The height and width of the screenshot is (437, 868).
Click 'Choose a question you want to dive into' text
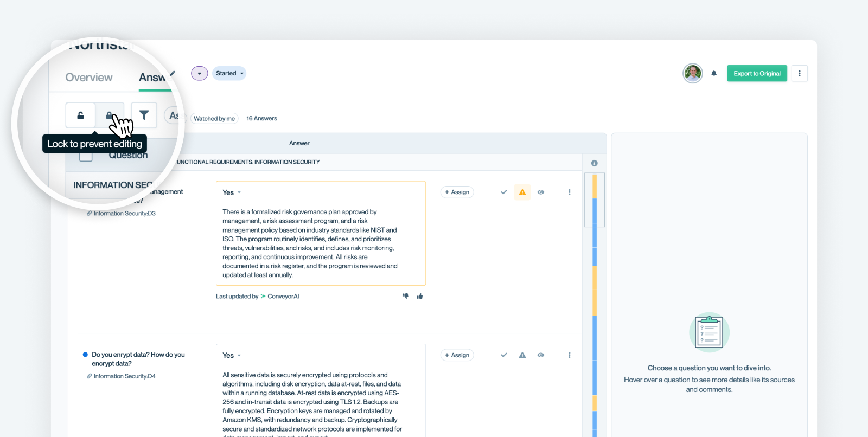click(x=709, y=368)
